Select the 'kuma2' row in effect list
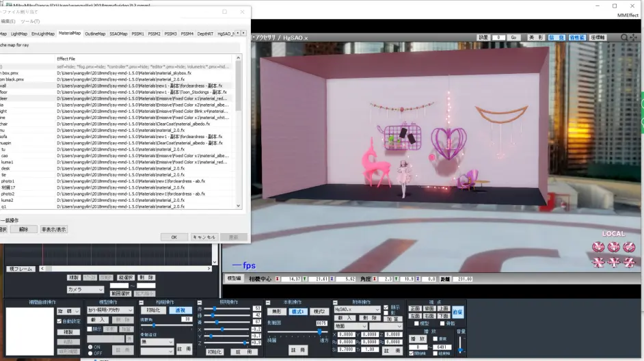Image resolution: width=644 pixels, height=361 pixels. point(115,200)
